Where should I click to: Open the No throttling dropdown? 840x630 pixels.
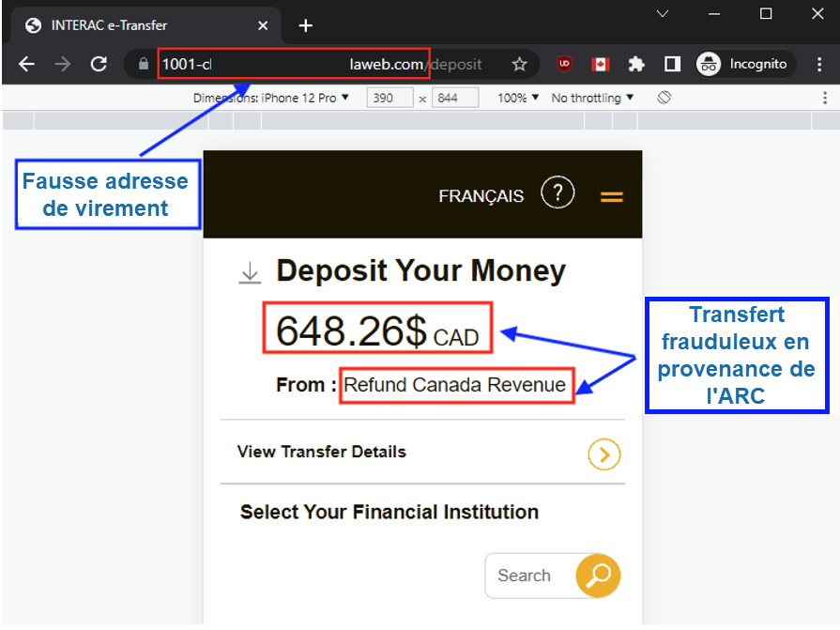click(592, 98)
